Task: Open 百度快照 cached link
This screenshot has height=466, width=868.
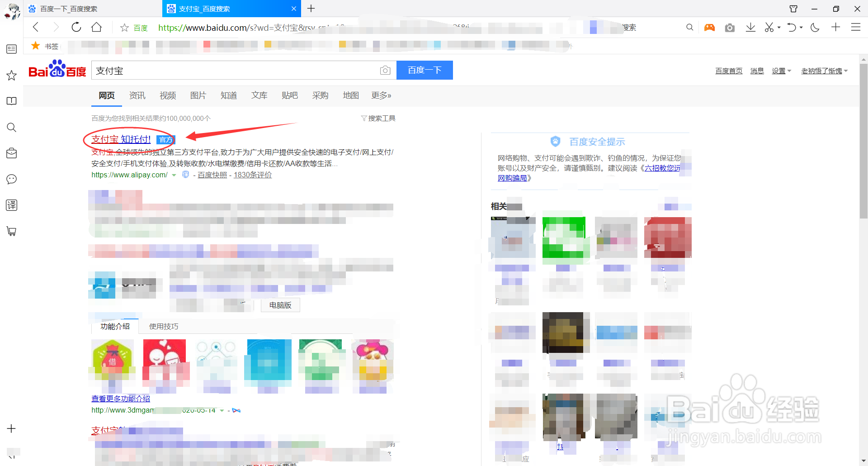Action: pos(212,175)
